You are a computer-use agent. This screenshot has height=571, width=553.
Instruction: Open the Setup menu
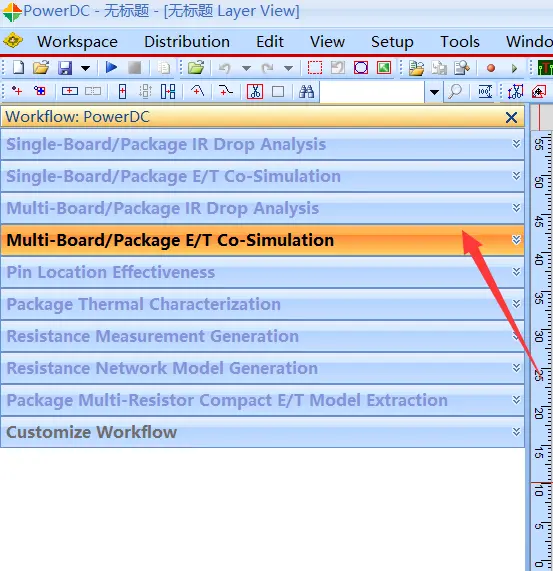(392, 42)
